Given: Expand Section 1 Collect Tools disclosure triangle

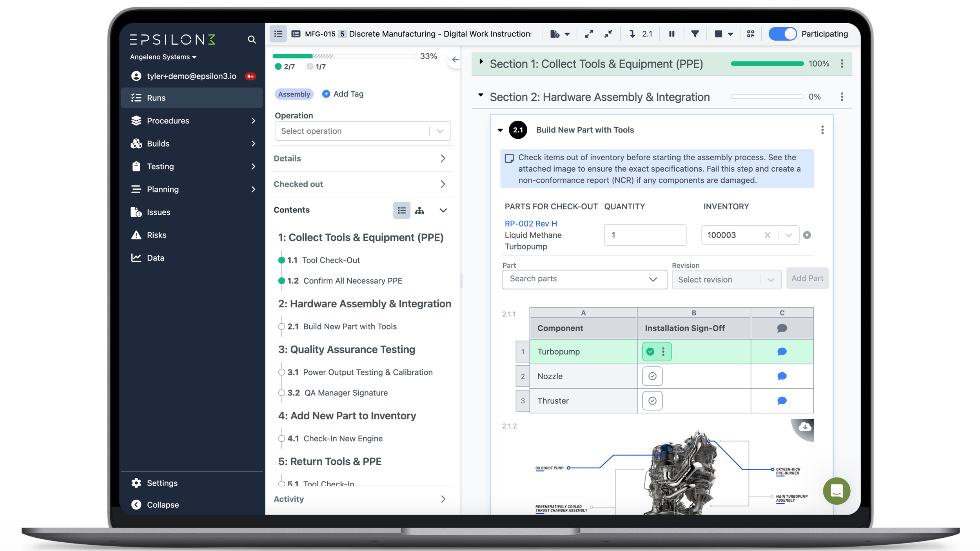Looking at the screenshot, I should point(481,62).
